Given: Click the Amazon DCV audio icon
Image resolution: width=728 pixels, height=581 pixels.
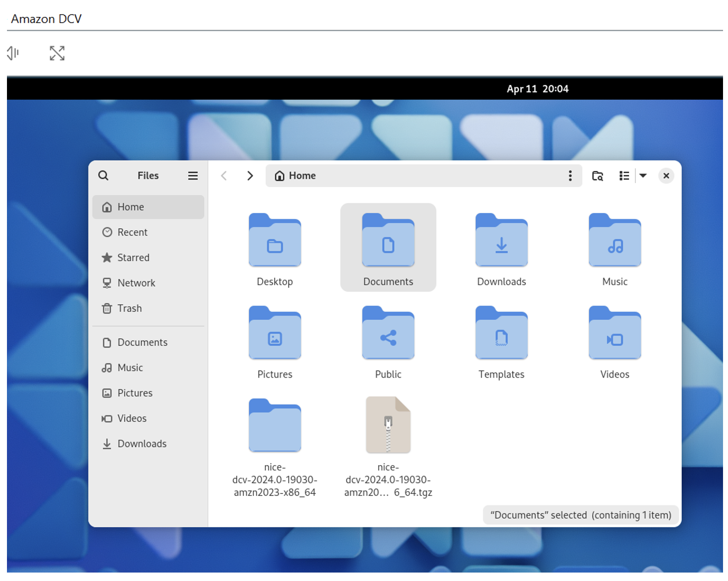Looking at the screenshot, I should (13, 53).
